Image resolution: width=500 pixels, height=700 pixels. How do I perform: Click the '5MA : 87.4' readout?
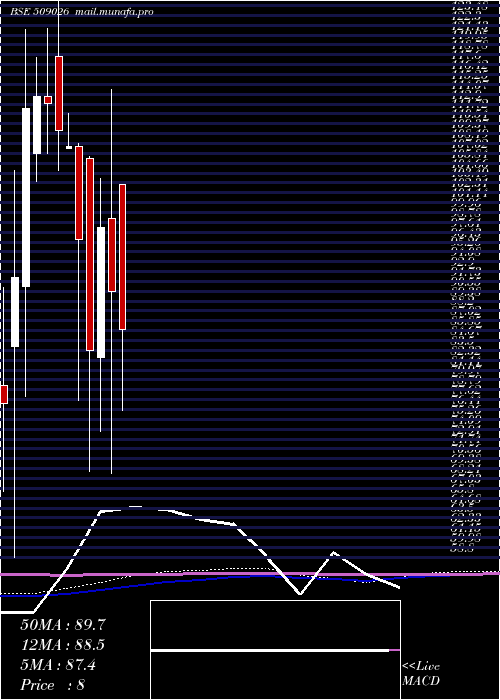pos(58,665)
